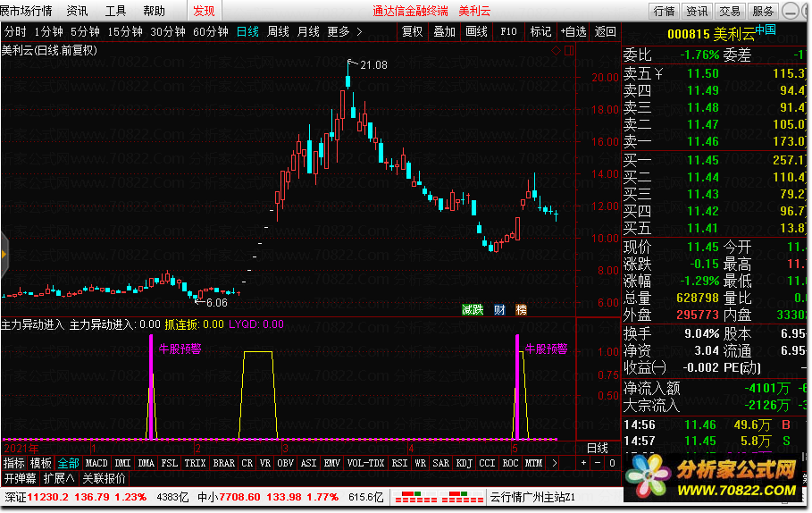Viewport: 812px width, 513px height.
Task: Switch to 1分钟 period
Action: (48, 31)
